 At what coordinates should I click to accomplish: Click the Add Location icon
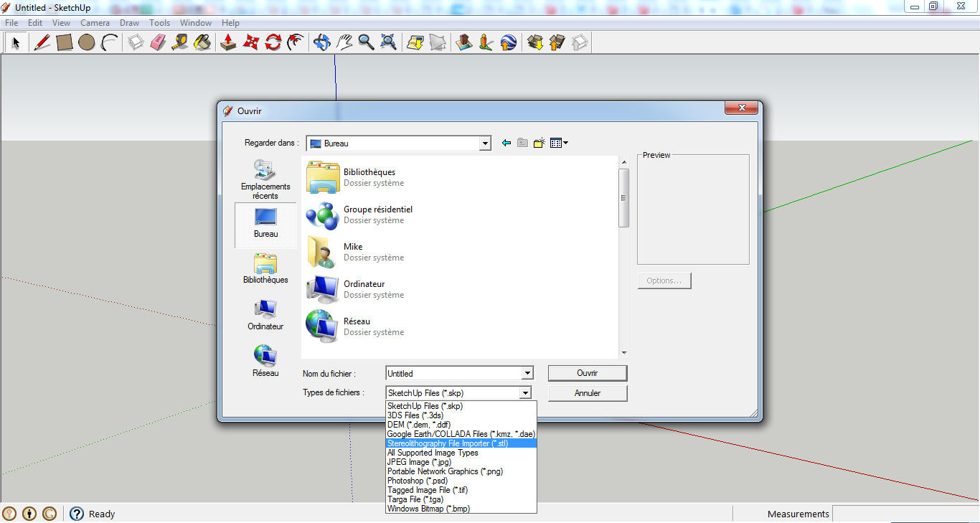[x=415, y=42]
